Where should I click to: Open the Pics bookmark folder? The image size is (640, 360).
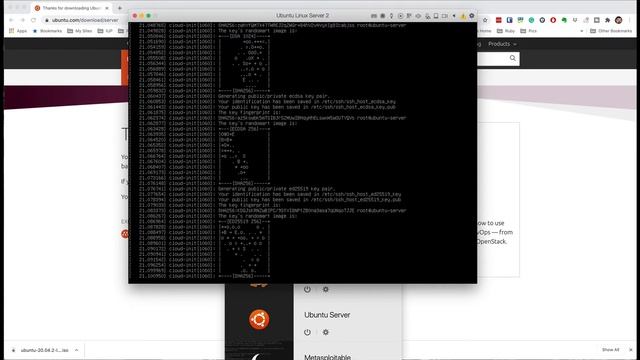click(x=529, y=31)
